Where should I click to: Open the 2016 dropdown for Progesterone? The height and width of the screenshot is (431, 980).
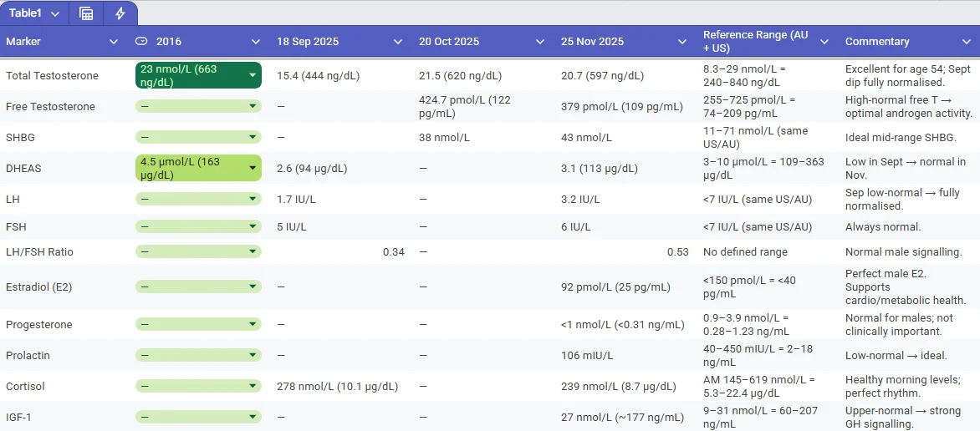pyautogui.click(x=253, y=324)
